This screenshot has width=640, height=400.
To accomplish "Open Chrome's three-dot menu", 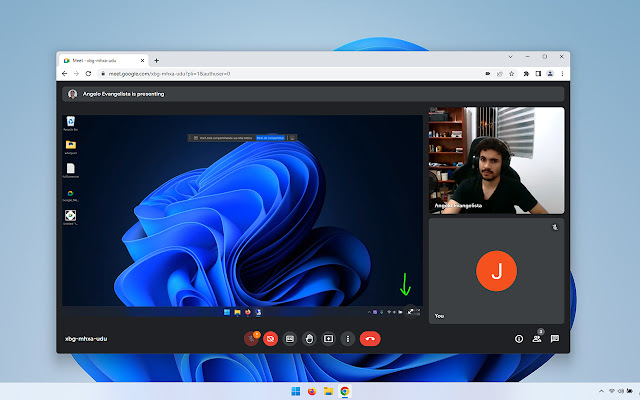I will click(x=562, y=74).
